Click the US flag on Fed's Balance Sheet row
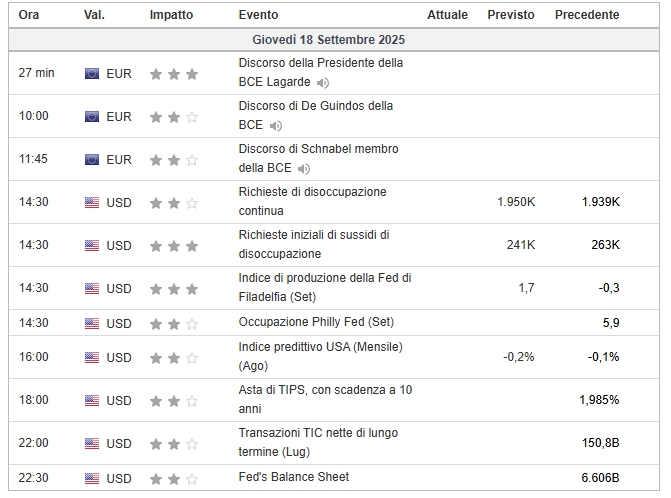 pyautogui.click(x=92, y=478)
